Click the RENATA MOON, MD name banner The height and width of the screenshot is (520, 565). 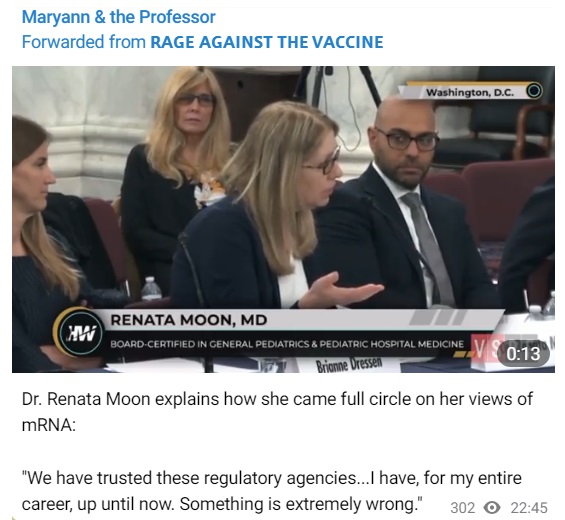click(188, 320)
